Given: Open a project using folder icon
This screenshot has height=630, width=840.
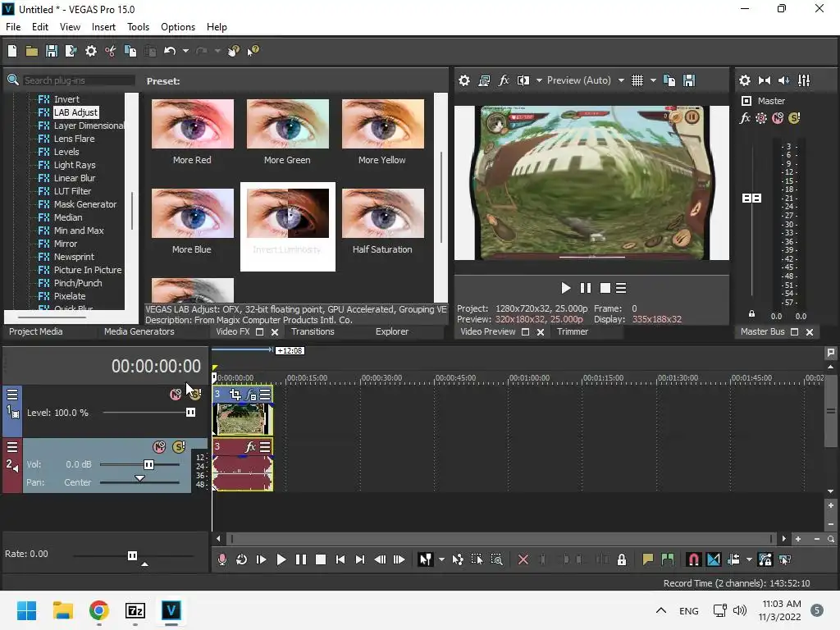Looking at the screenshot, I should coord(32,51).
